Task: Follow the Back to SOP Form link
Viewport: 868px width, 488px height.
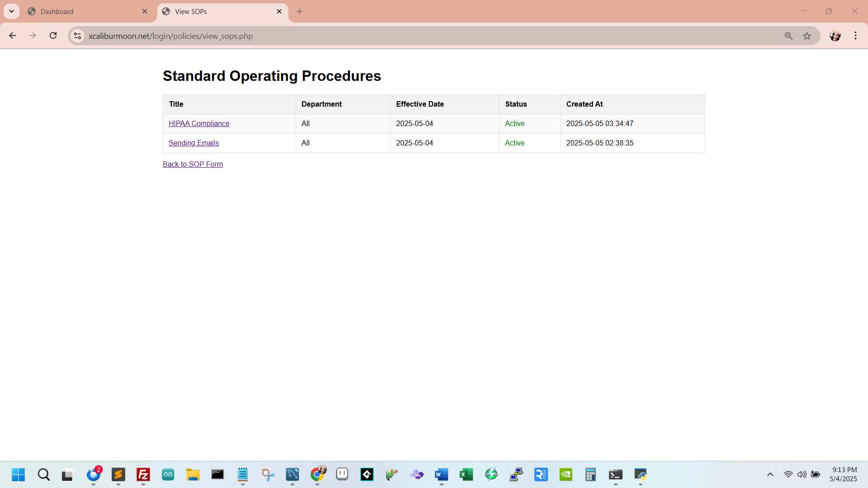Action: tap(193, 164)
